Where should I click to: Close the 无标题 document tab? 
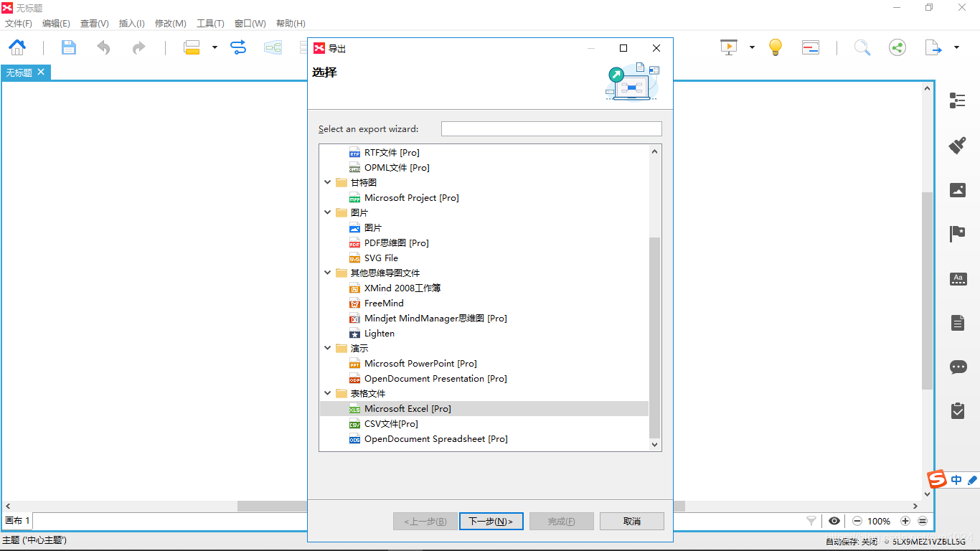tap(41, 72)
